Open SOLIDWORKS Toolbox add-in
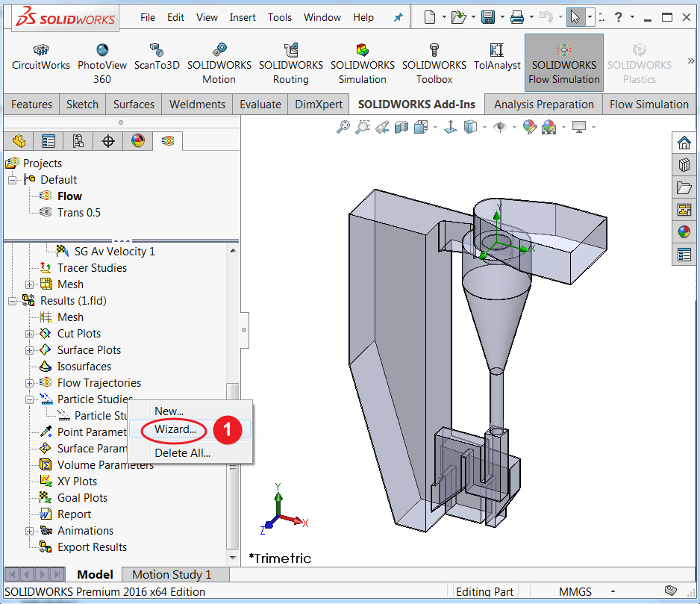Viewport: 700px width, 604px height. tap(434, 64)
